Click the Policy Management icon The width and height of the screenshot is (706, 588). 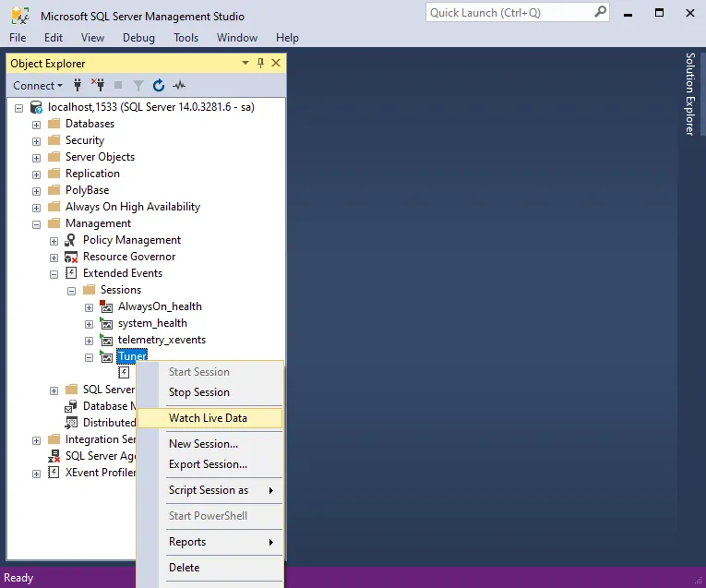[x=71, y=240]
